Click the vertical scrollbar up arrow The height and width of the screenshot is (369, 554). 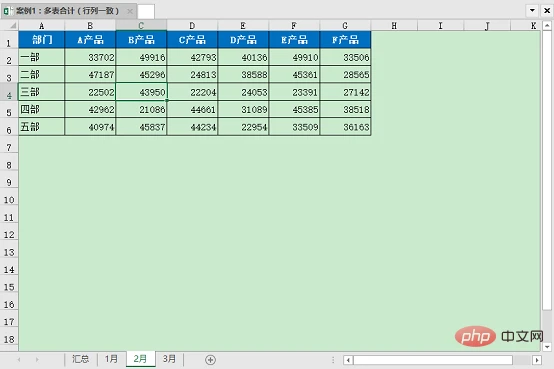coord(547,25)
